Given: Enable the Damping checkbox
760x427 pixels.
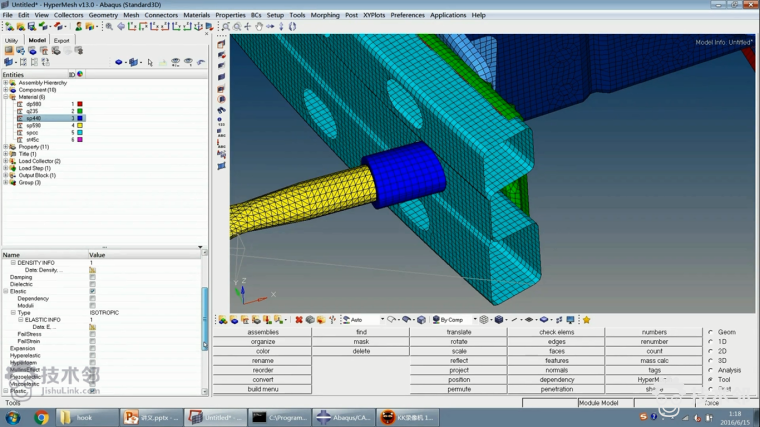Looking at the screenshot, I should coord(92,277).
